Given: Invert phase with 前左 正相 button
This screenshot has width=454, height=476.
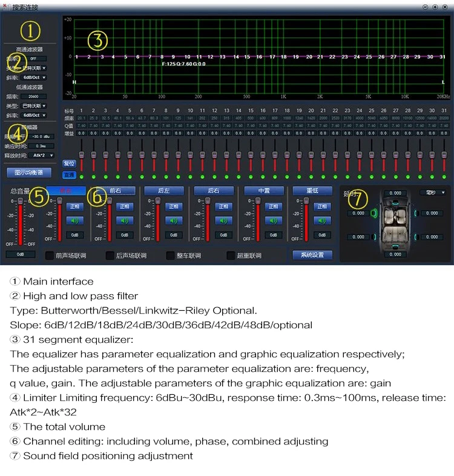Looking at the screenshot, I should point(74,207).
